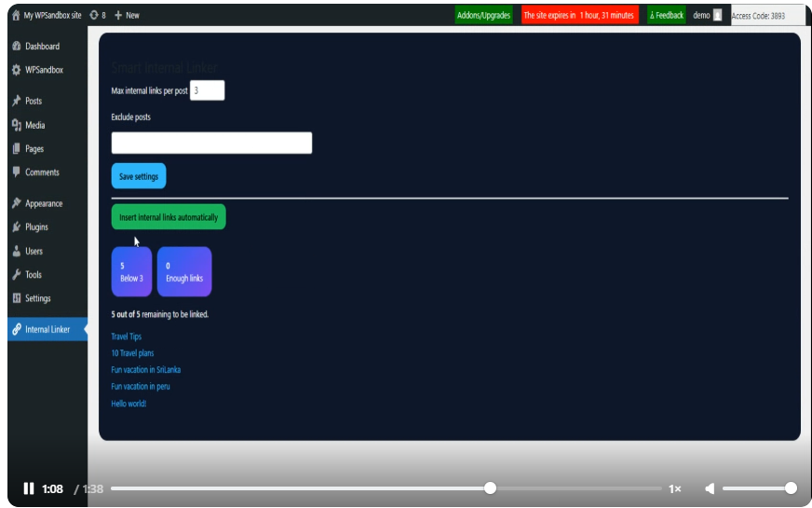This screenshot has width=812, height=508.
Task: Open the WPSandbox menu label
Action: tap(45, 70)
